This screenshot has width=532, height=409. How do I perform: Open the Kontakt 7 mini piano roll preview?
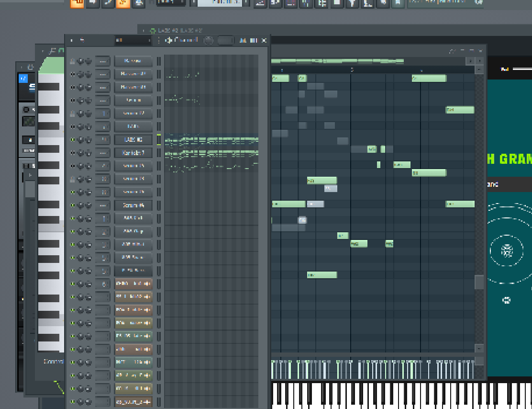click(x=211, y=153)
